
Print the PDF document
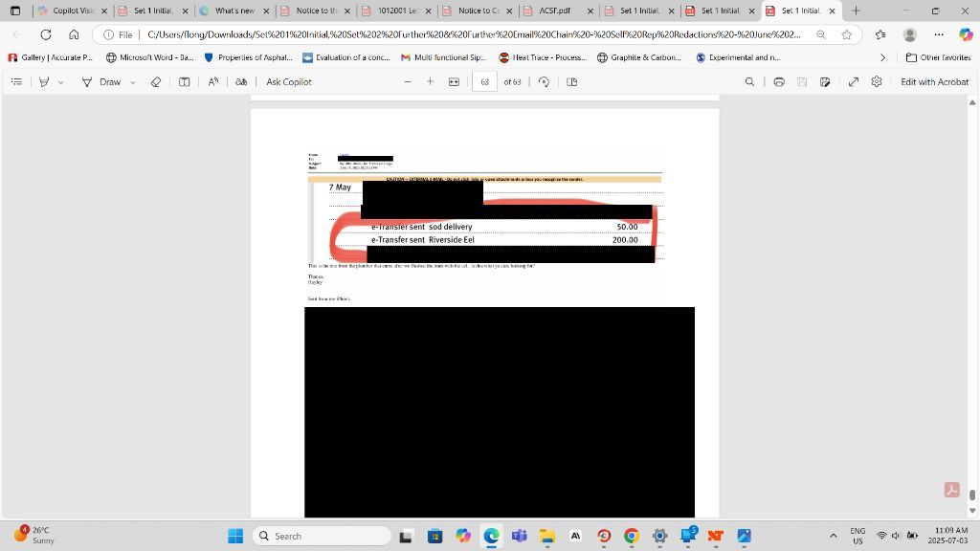(779, 82)
